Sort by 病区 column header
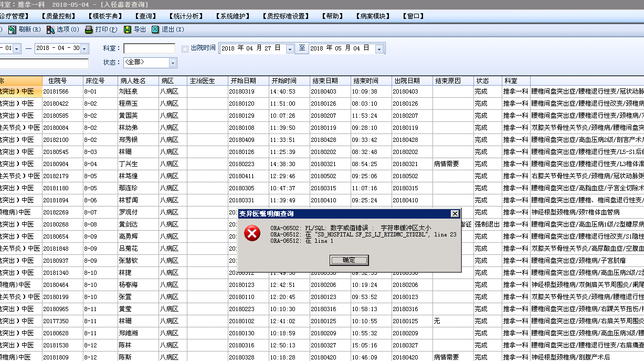This screenshot has width=644, height=361. pos(173,81)
